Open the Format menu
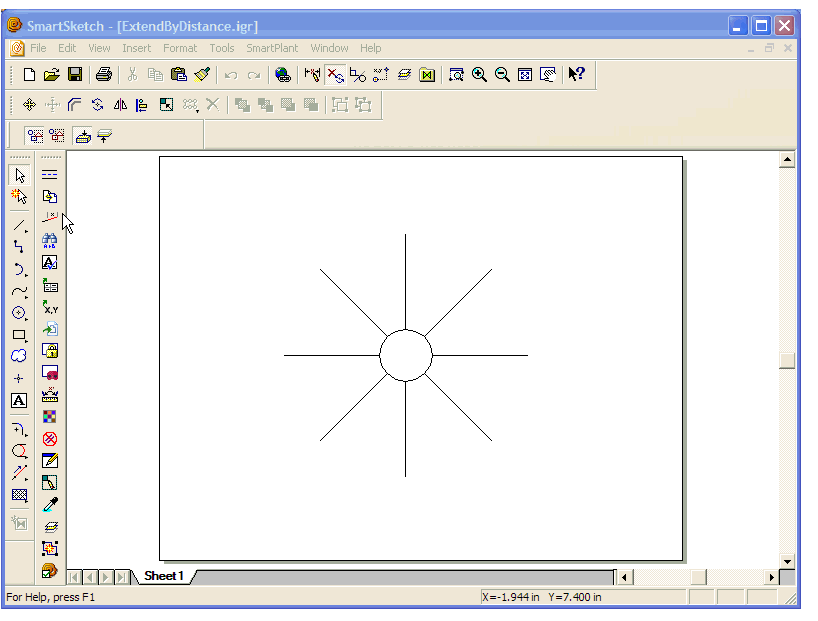Viewport: 818px width, 621px height. pos(180,48)
